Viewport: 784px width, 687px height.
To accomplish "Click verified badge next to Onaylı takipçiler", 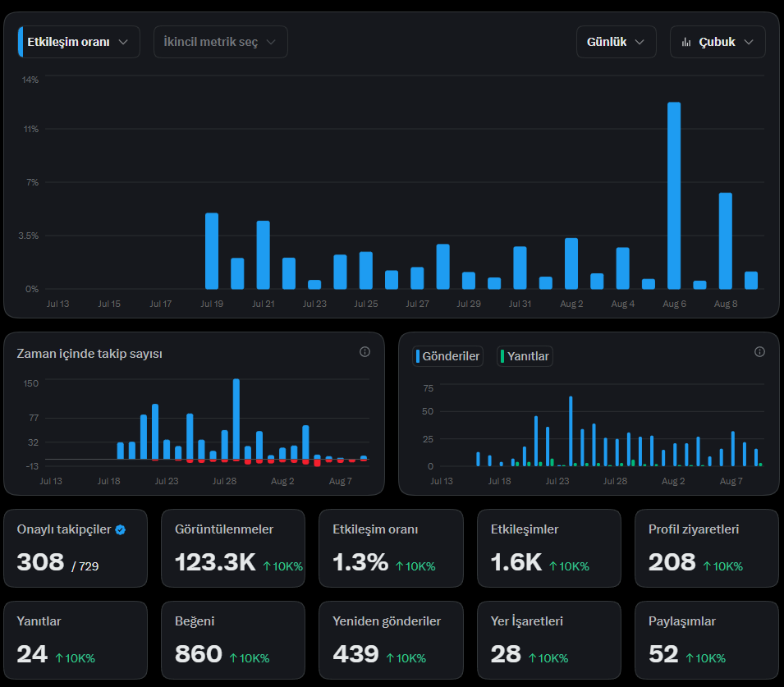I will (x=121, y=530).
